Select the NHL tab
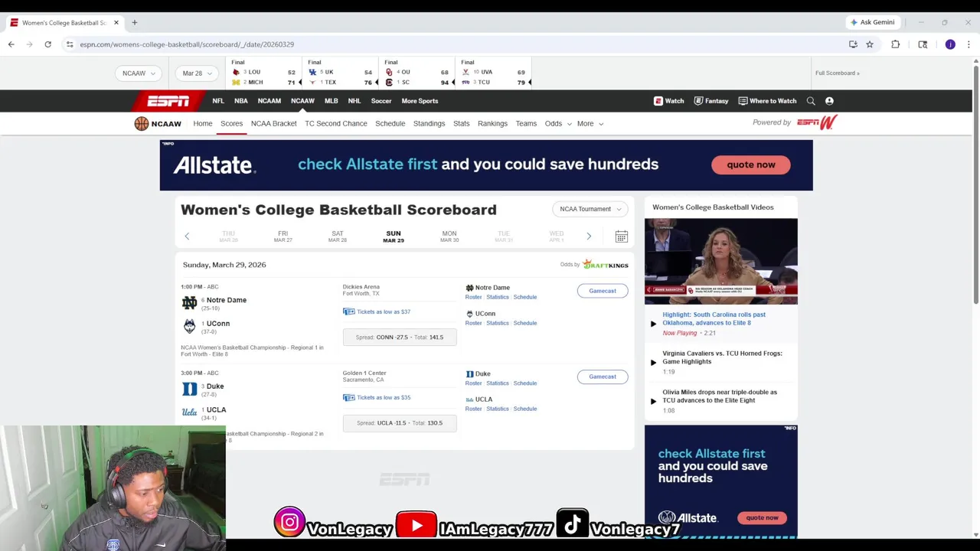980x551 pixels. [354, 101]
